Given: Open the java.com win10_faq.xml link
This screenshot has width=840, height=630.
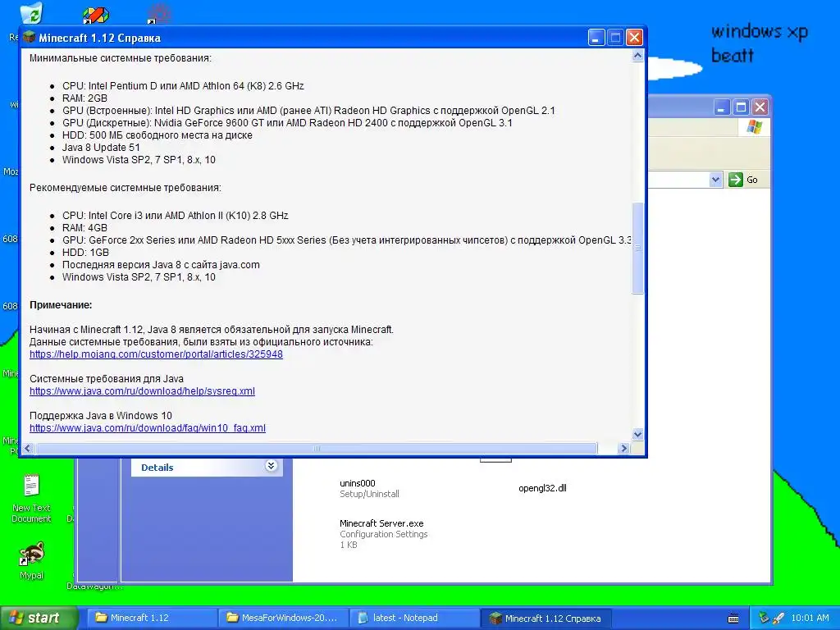Looking at the screenshot, I should click(148, 428).
